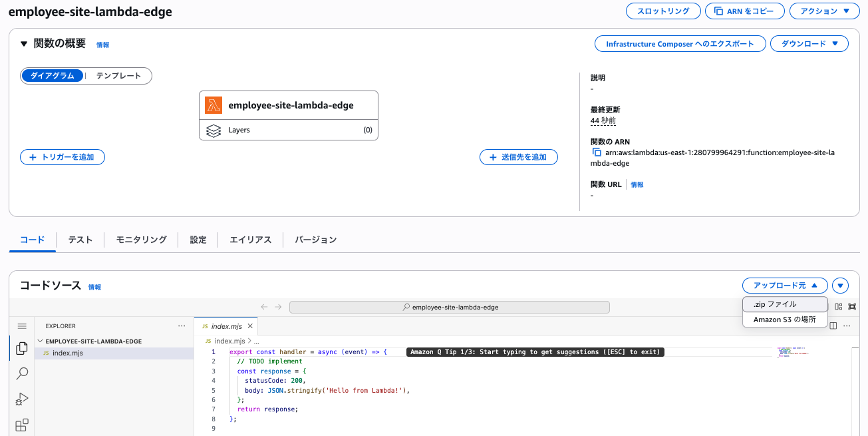The height and width of the screenshot is (436, 868).
Task: Open the エイリアス tab
Action: [x=251, y=240]
